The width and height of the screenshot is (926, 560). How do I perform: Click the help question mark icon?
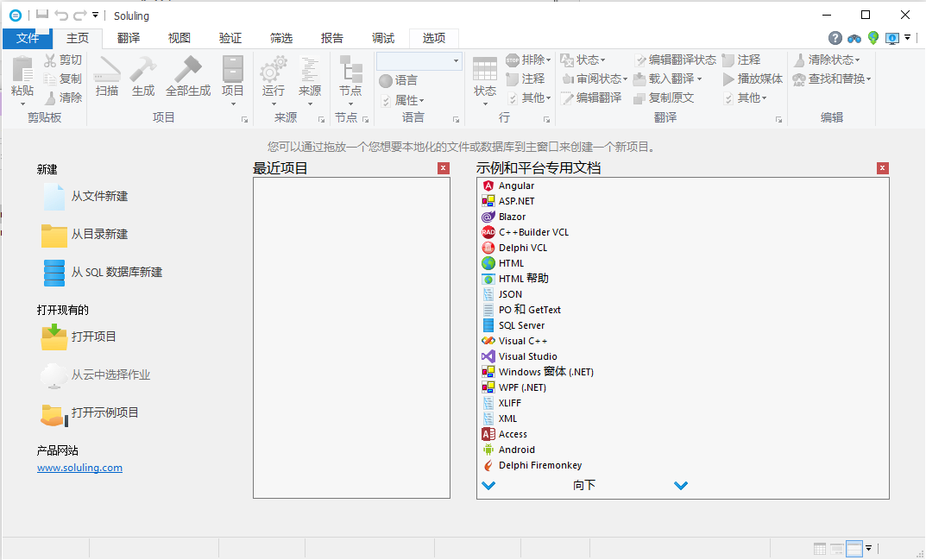[835, 38]
